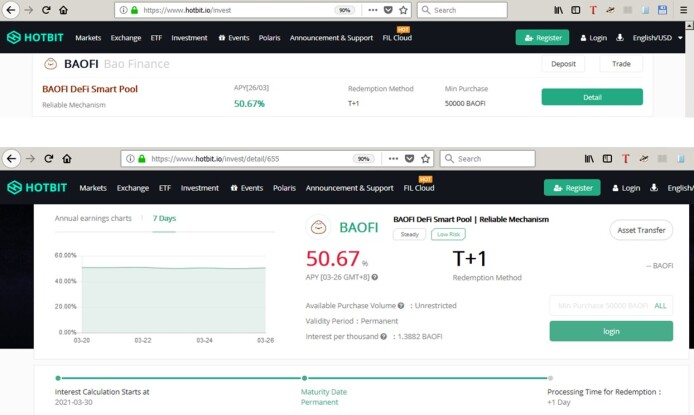Click scrollbar up arrow in top window
This screenshot has width=694, height=415.
coord(689,26)
